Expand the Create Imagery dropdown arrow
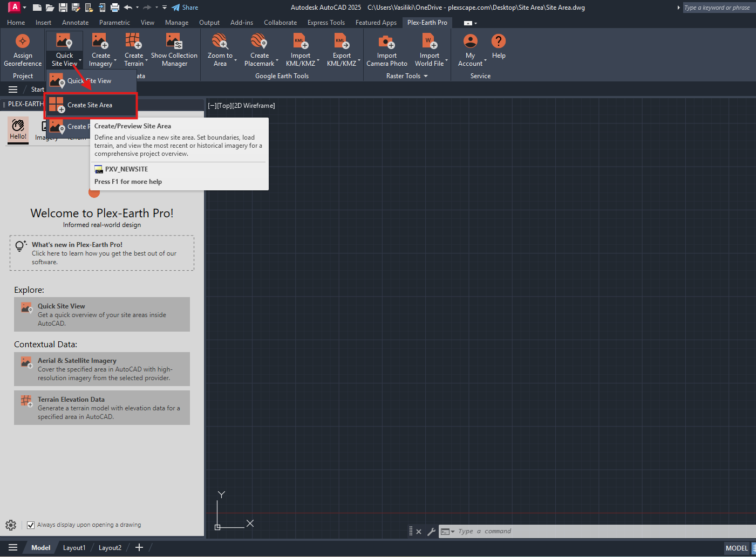The height and width of the screenshot is (557, 756). point(115,60)
